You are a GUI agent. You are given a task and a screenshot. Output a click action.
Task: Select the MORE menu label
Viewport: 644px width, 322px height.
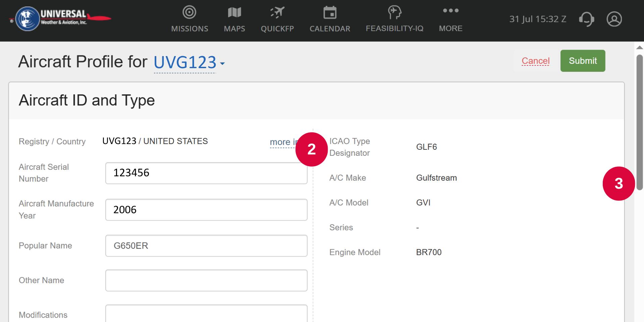pos(450,29)
